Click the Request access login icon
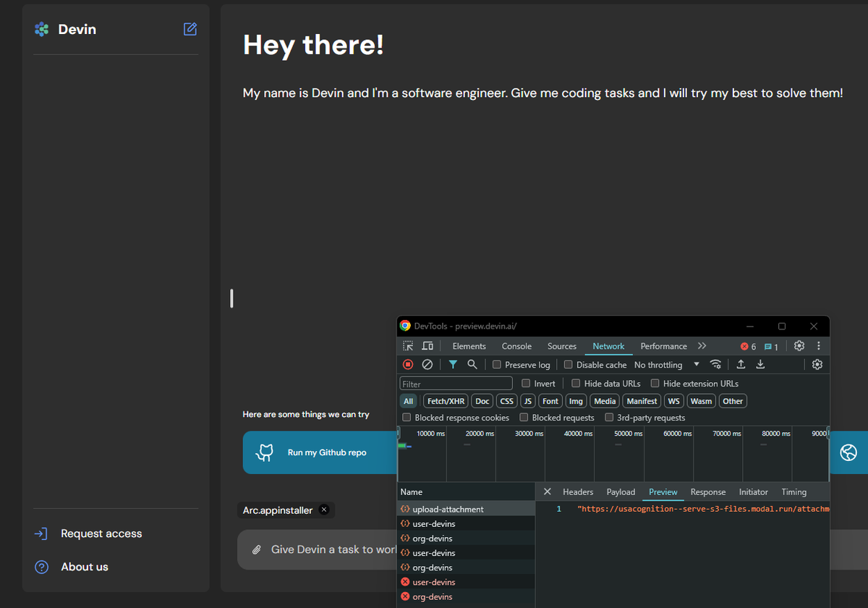The height and width of the screenshot is (608, 868). pos(41,533)
